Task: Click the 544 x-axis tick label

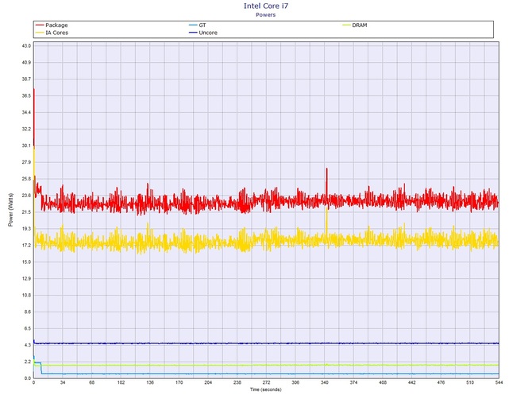Action: pyautogui.click(x=499, y=382)
